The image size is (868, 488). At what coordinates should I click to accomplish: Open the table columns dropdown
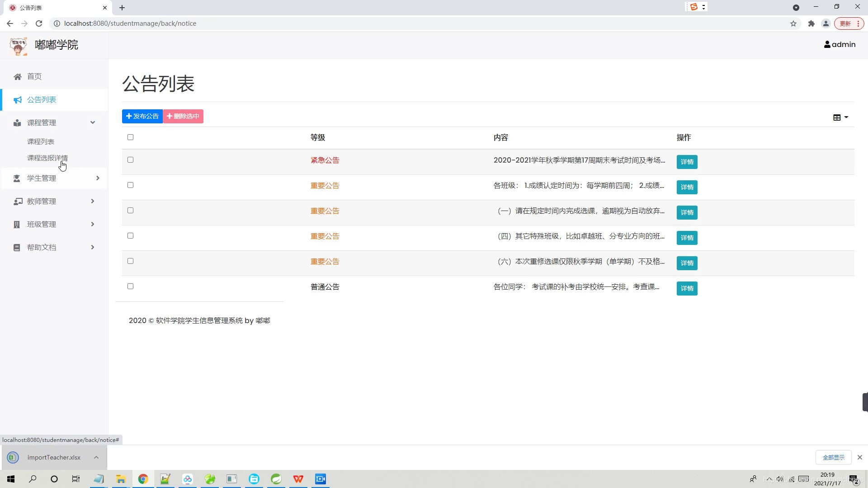tap(840, 117)
